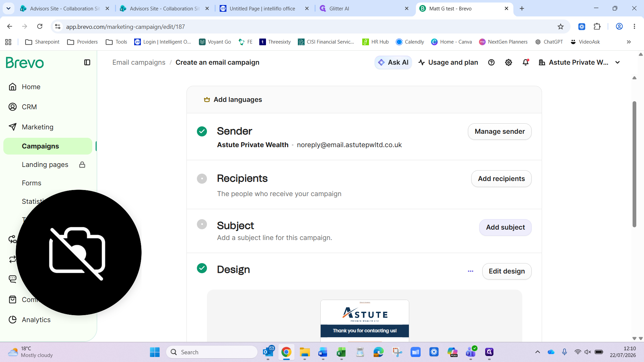
Task: Bookmark this page with the star icon
Action: tap(560, 26)
